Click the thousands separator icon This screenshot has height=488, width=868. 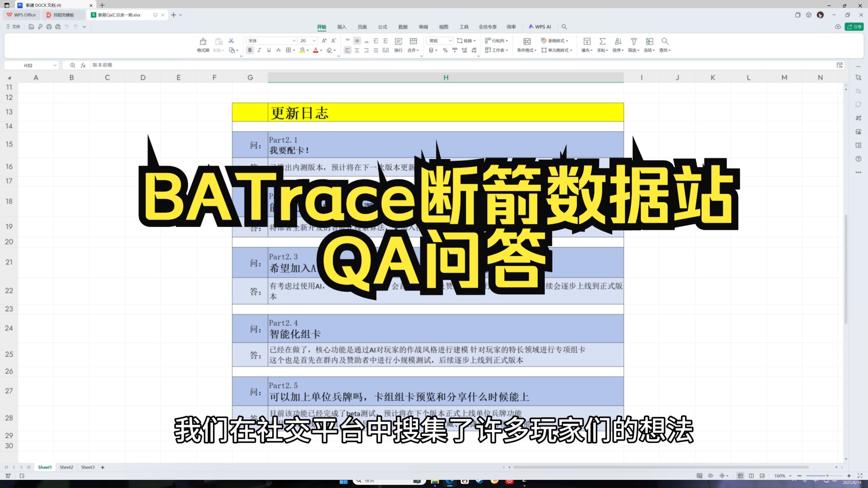point(455,50)
